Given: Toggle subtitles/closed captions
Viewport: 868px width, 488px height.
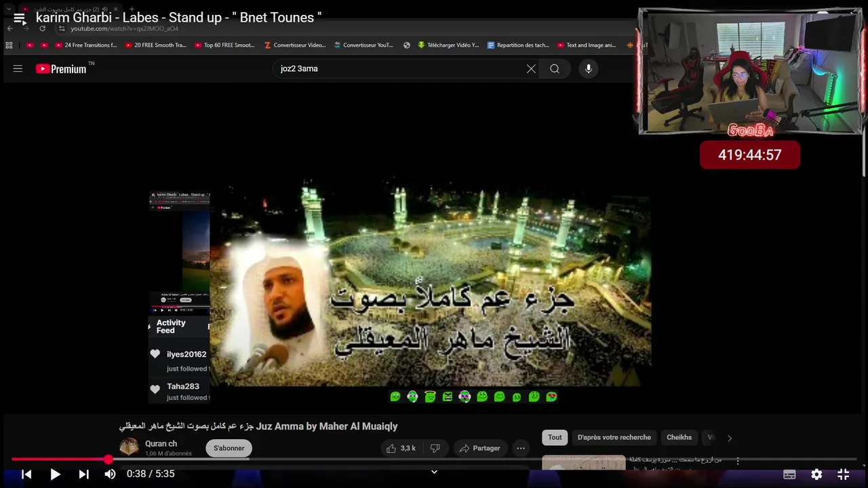Looking at the screenshot, I should (790, 474).
